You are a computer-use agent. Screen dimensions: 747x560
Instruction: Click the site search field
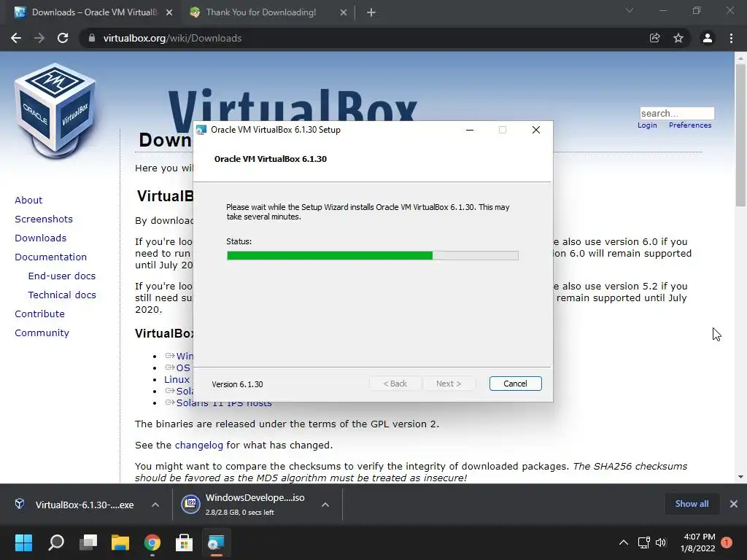(677, 113)
